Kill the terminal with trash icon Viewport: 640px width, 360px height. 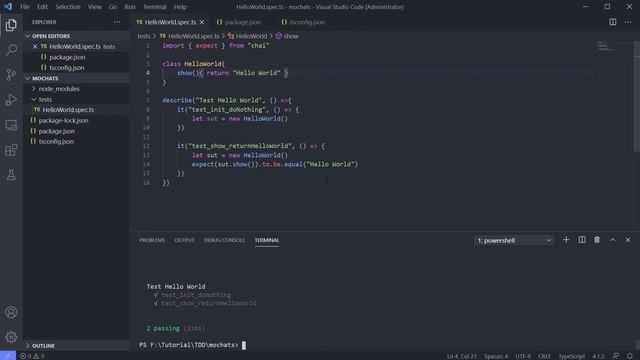tap(597, 240)
